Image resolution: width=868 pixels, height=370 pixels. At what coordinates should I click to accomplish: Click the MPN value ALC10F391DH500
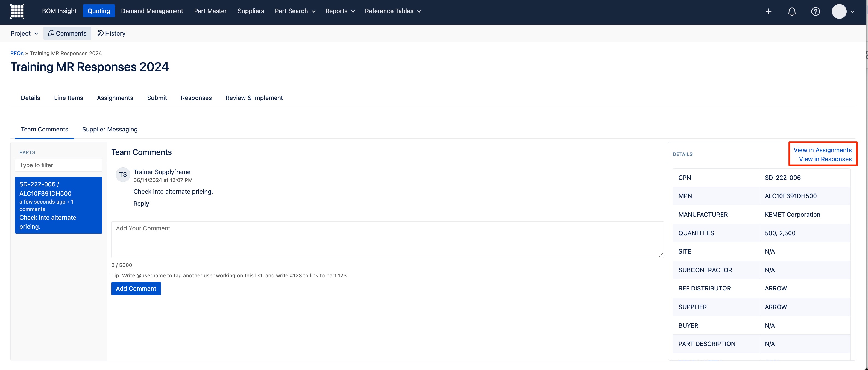click(x=790, y=196)
